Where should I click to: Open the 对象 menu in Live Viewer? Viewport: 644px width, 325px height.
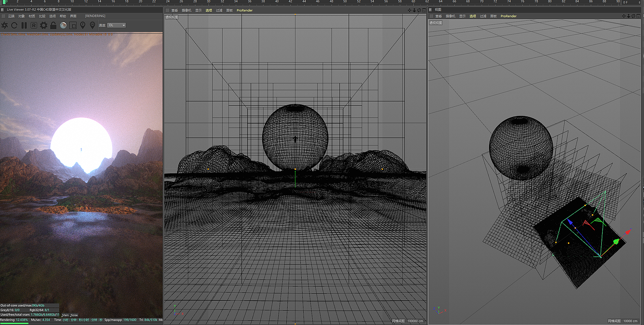(22, 16)
